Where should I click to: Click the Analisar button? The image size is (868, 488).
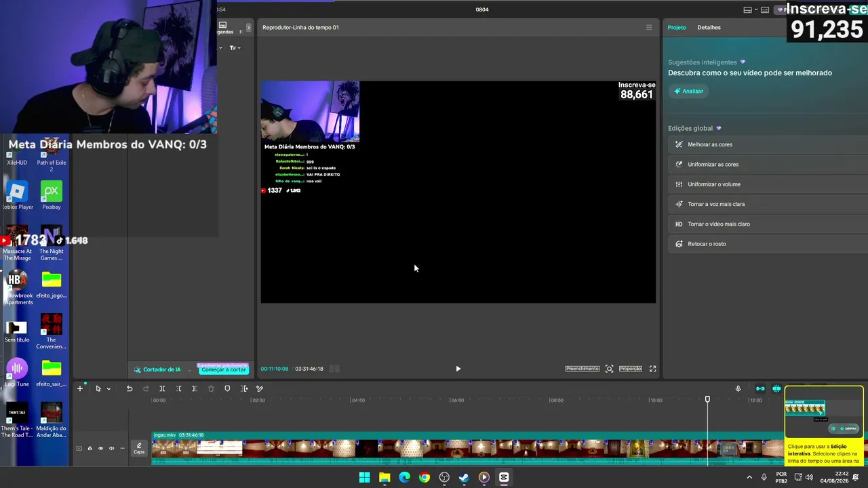click(688, 91)
